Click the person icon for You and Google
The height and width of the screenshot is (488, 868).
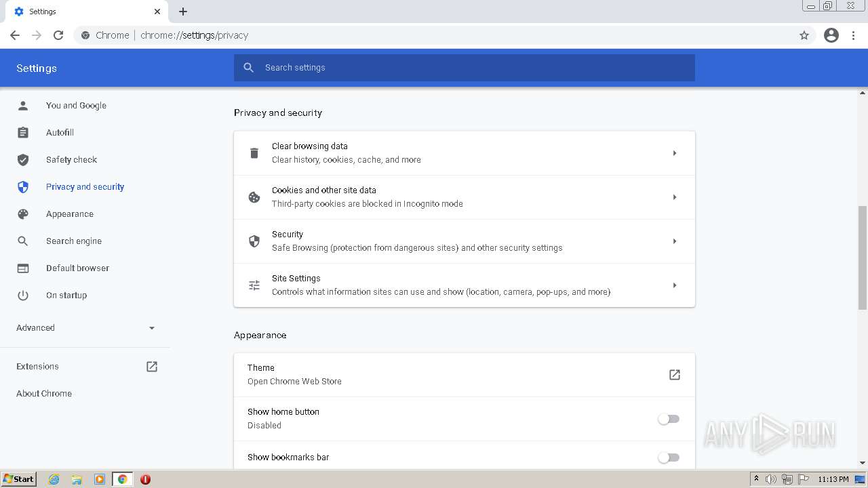pos(23,106)
